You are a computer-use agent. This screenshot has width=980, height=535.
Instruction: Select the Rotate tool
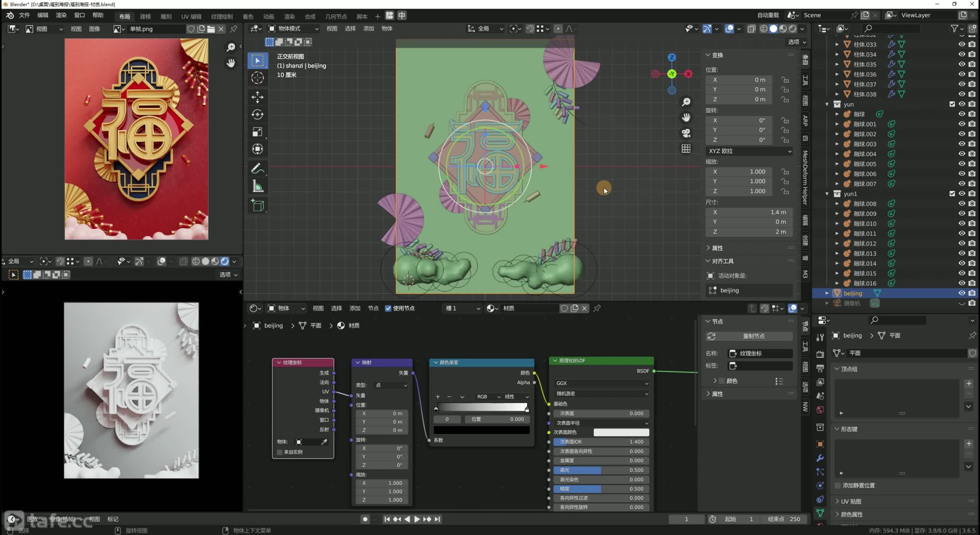(x=257, y=114)
